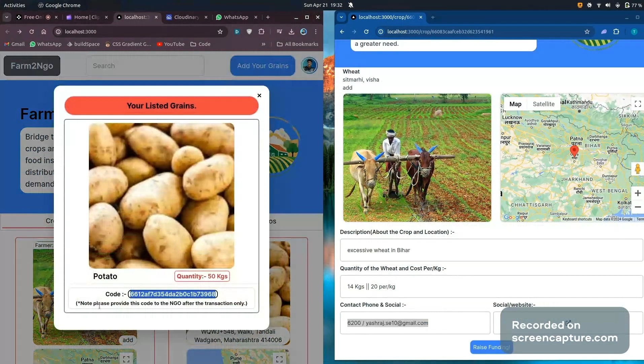
Task: Open CSS Gradient bookmark
Action: pyautogui.click(x=128, y=44)
